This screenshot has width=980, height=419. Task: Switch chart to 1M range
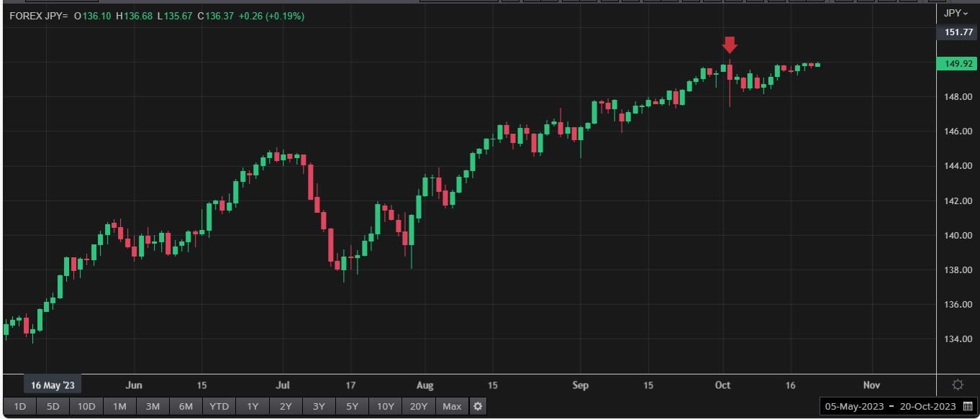point(119,407)
